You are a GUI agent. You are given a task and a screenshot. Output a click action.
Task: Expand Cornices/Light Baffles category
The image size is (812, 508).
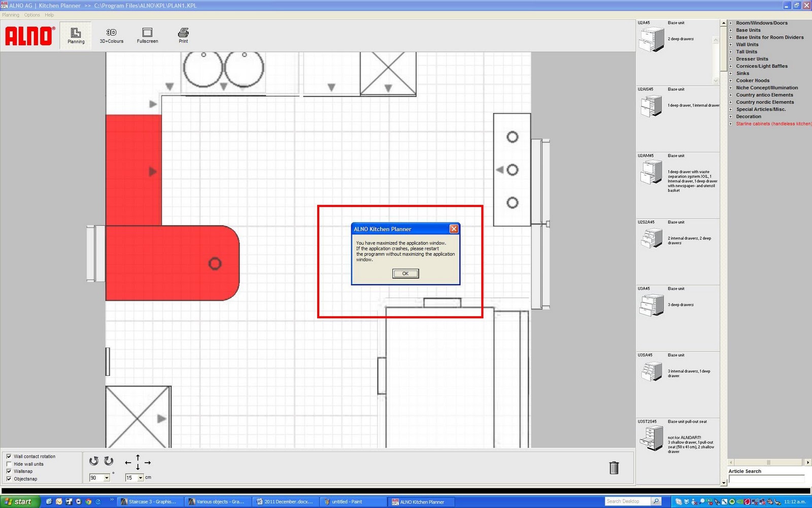pyautogui.click(x=731, y=66)
